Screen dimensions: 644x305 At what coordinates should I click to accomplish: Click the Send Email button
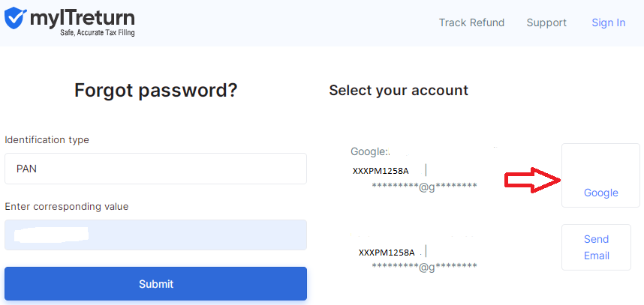[x=596, y=247]
